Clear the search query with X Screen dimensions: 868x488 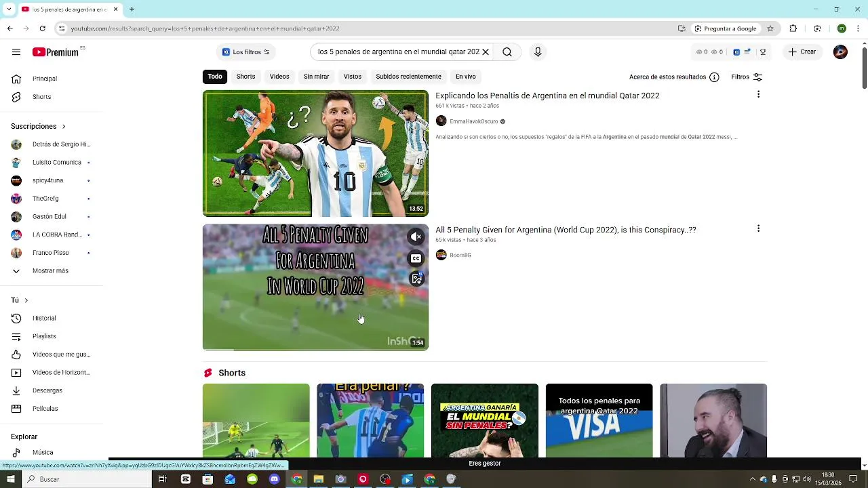pyautogui.click(x=486, y=52)
